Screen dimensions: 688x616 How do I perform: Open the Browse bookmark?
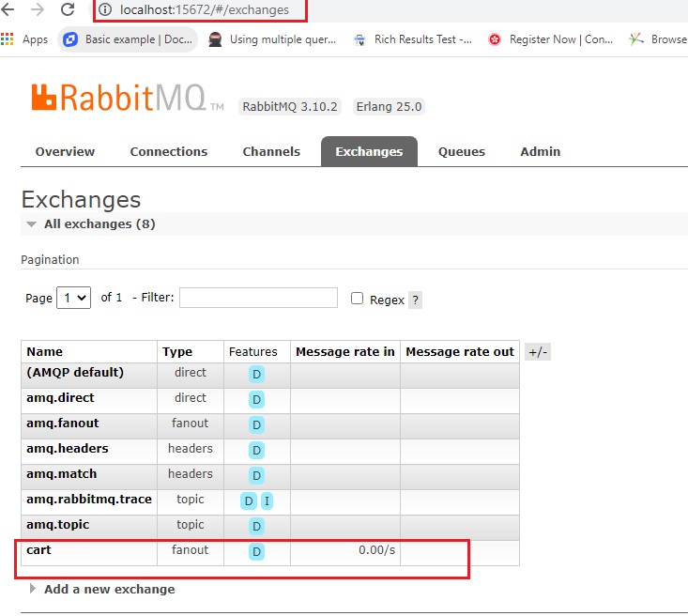[657, 39]
